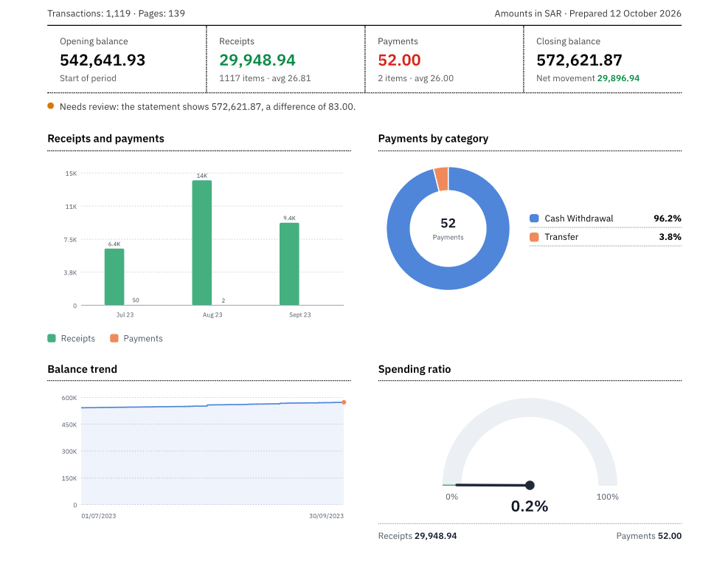Click the 'Spending ratio' heading
728x561 pixels.
click(x=415, y=369)
